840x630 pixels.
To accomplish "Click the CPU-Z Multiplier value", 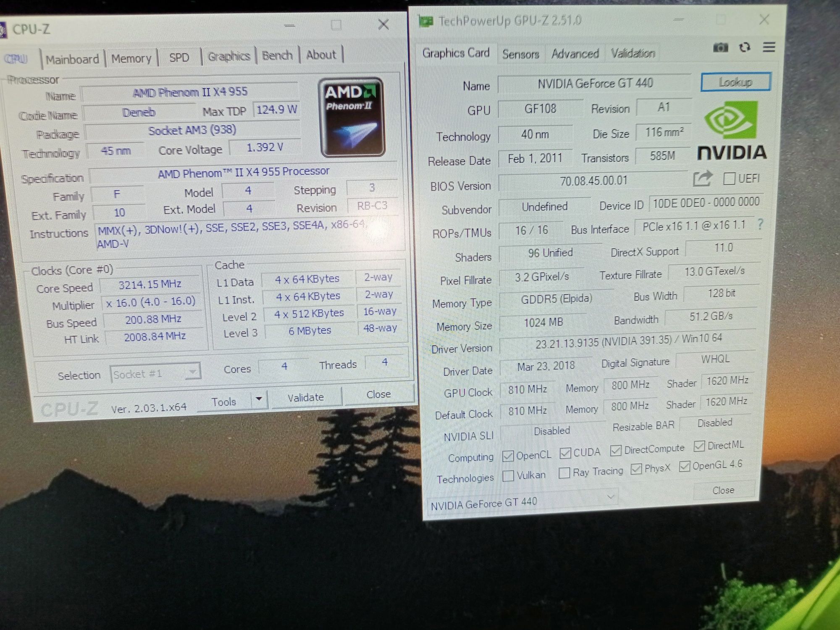I will (151, 302).
